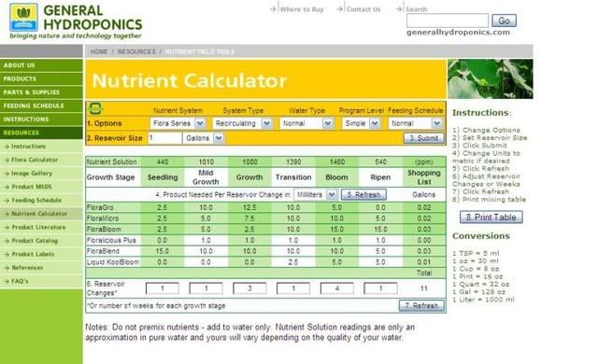Open the Gallons reservoir unit dropdown
Viewport: 598px width, 364px height.
coord(204,138)
